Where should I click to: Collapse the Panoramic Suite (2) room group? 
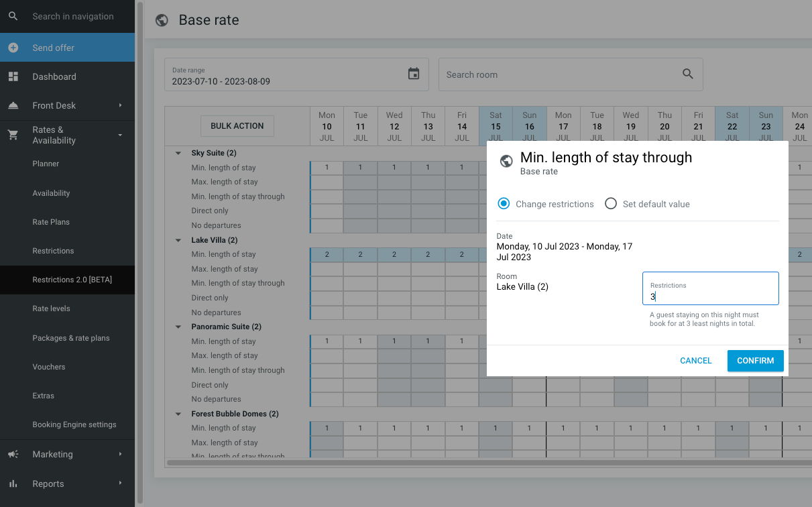pyautogui.click(x=178, y=327)
